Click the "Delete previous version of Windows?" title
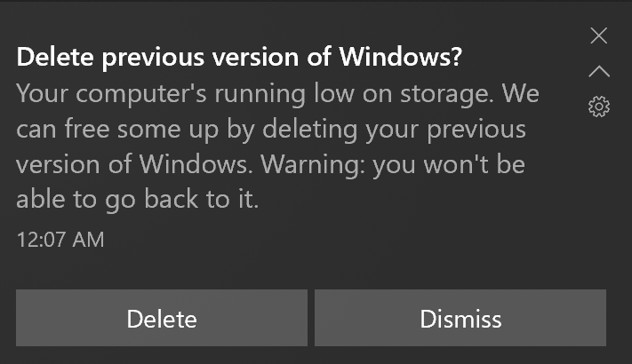Image resolution: width=632 pixels, height=364 pixels. coord(239,58)
